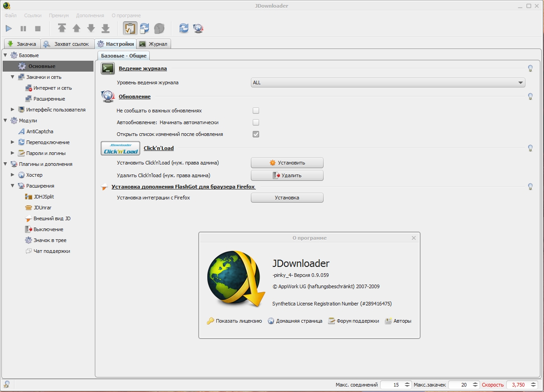
Task: Click help bulb next to Ведение журнала
Action: [530, 68]
